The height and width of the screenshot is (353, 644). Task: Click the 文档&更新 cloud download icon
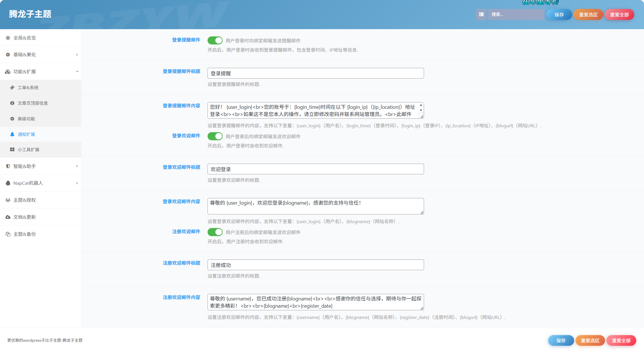[8, 217]
